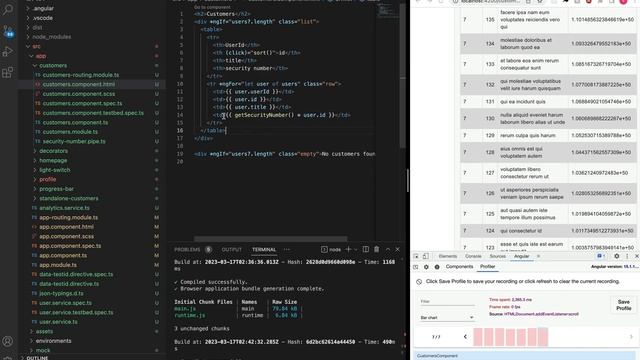Clear current recording with refresh icon
This screenshot has width=640, height=360.
point(419,282)
